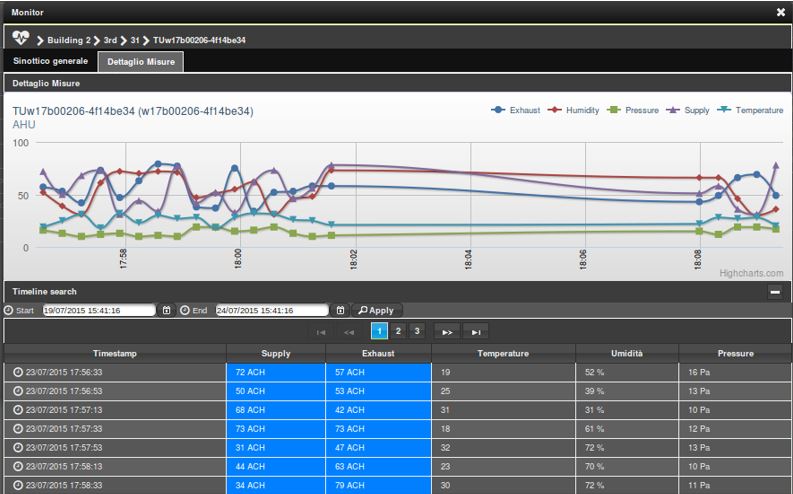Apply the timeline search filter
793x494 pixels.
[376, 310]
